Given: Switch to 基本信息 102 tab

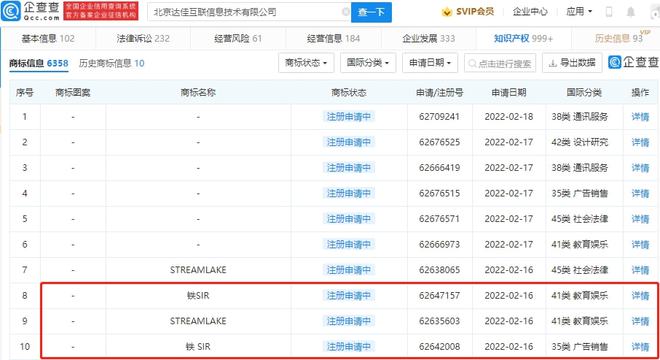Looking at the screenshot, I should (48, 38).
